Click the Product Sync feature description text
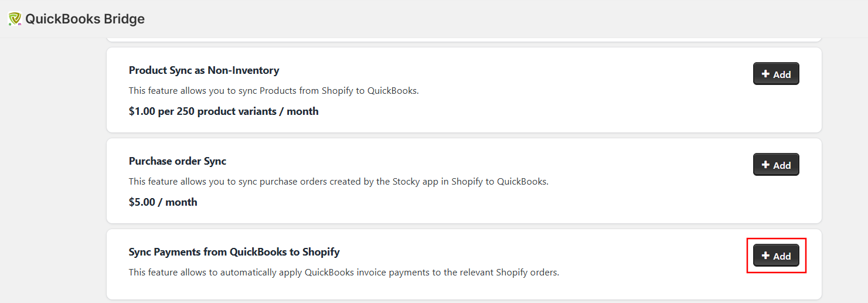 [274, 91]
